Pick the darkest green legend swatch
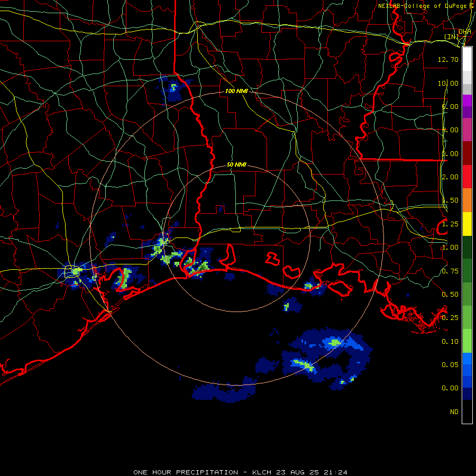 click(467, 248)
